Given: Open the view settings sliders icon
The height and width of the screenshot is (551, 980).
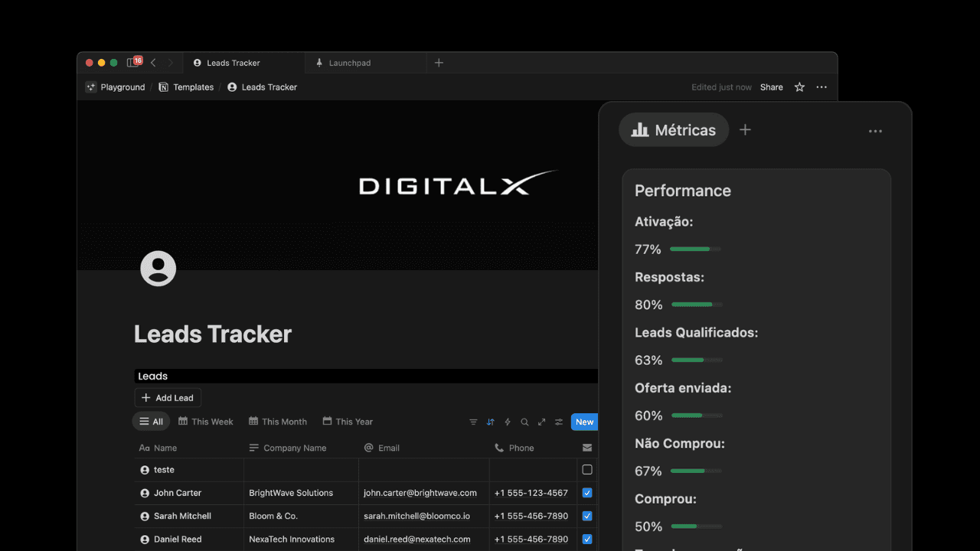Looking at the screenshot, I should (559, 422).
